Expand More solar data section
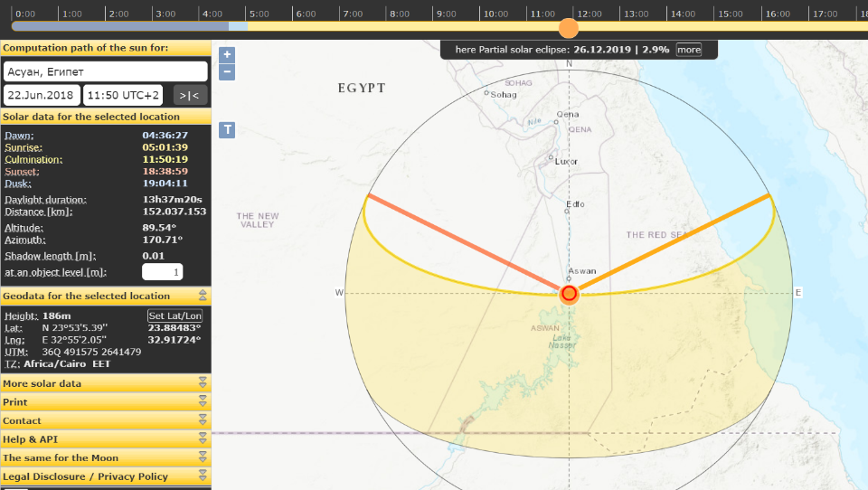Screen dimensions: 868x490 (x=106, y=383)
